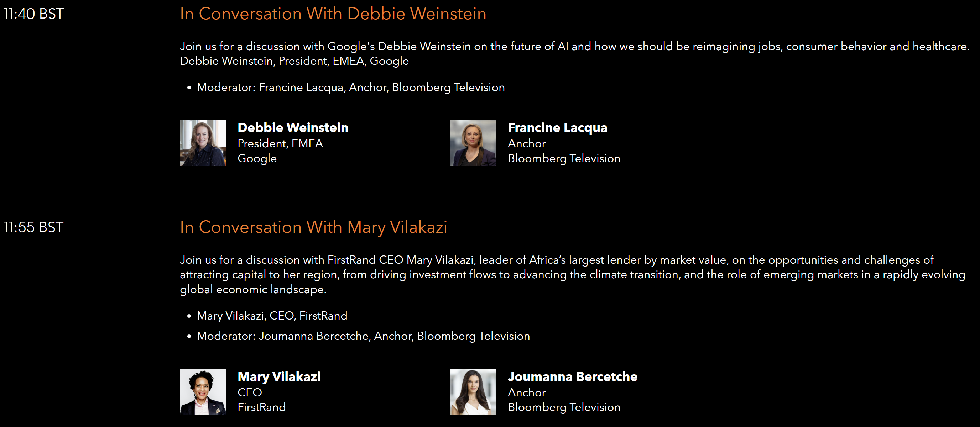The image size is (980, 427).
Task: Click the bold Mary Vilakazi speaker name
Action: 279,376
